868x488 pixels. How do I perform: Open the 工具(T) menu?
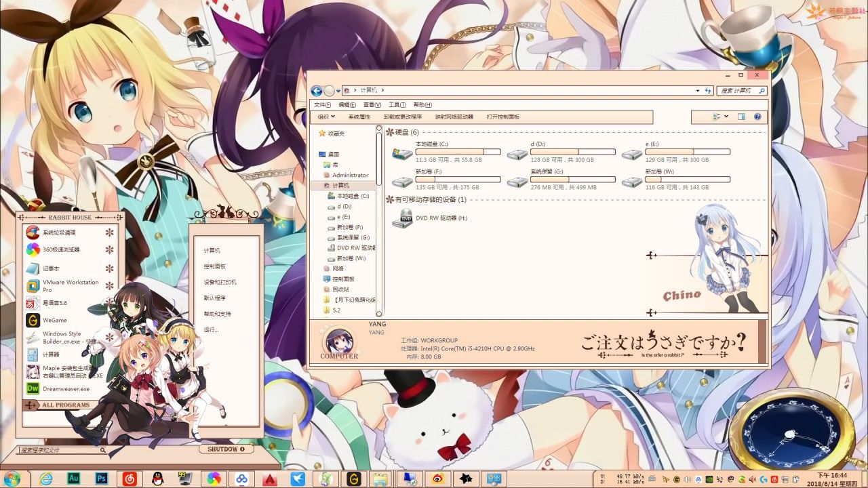coord(397,105)
